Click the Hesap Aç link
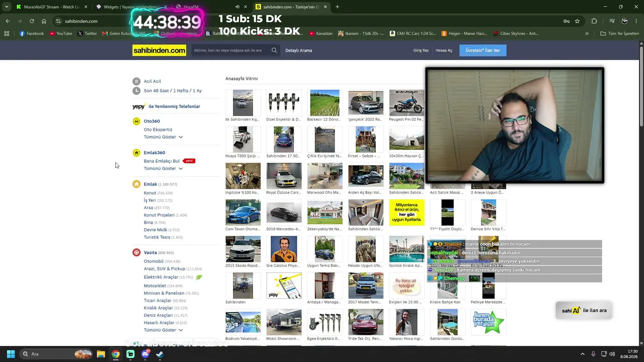Image resolution: width=644 pixels, height=362 pixels. tap(444, 50)
